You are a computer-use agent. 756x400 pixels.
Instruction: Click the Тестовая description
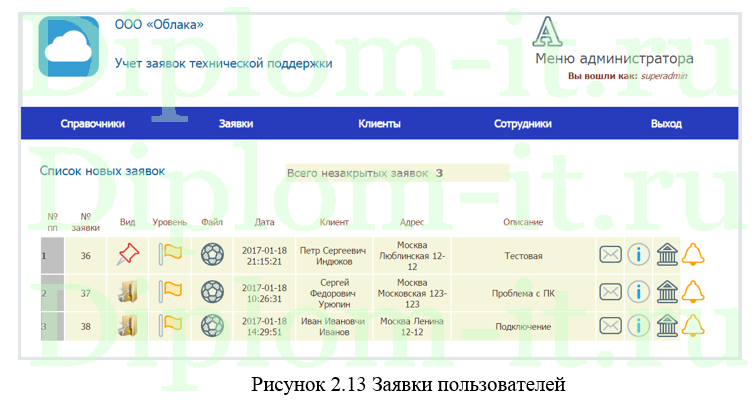[523, 256]
